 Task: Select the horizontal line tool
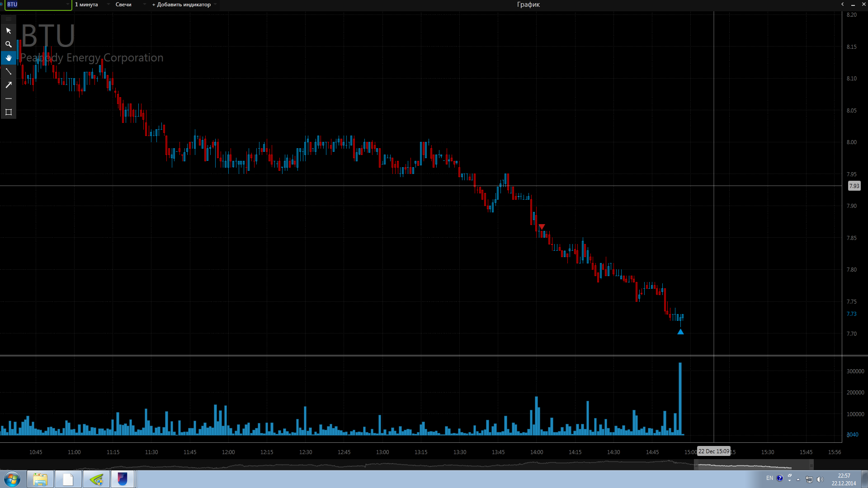tap(8, 99)
